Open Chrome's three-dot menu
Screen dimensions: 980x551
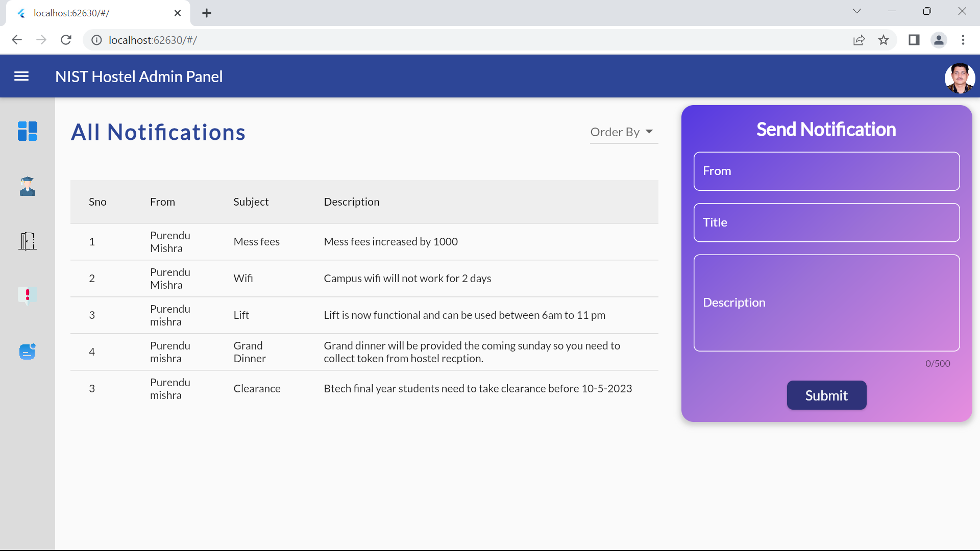point(964,40)
